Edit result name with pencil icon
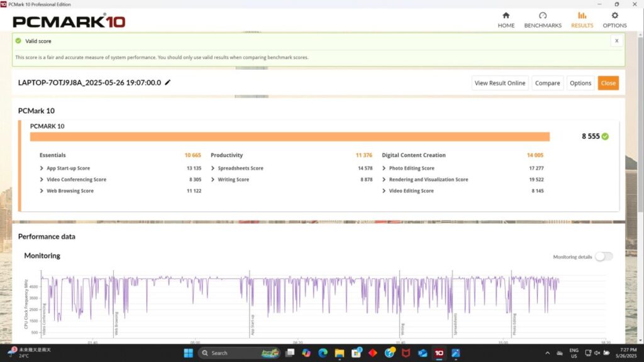Screen dimensions: 644x362 (167, 82)
